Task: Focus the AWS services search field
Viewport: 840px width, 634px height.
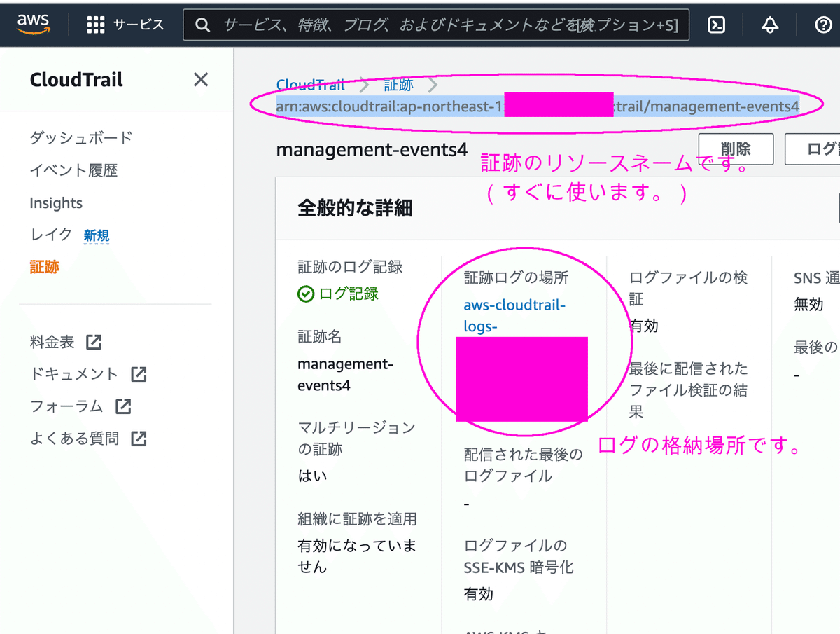Action: point(435,25)
